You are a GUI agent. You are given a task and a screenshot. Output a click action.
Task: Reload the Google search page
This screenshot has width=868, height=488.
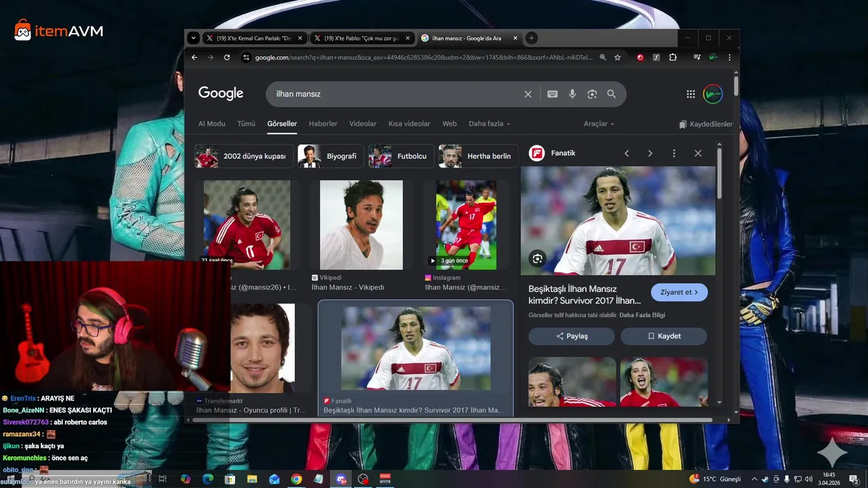[226, 58]
